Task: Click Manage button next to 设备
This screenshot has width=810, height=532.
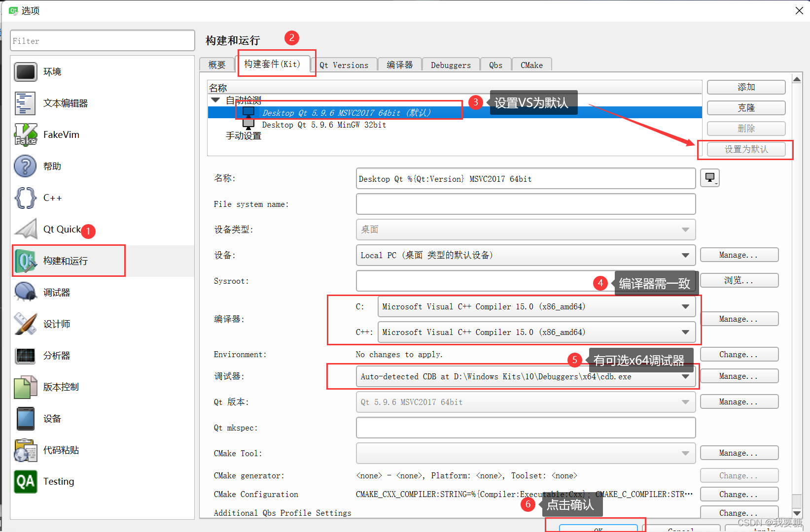Action: coord(739,255)
